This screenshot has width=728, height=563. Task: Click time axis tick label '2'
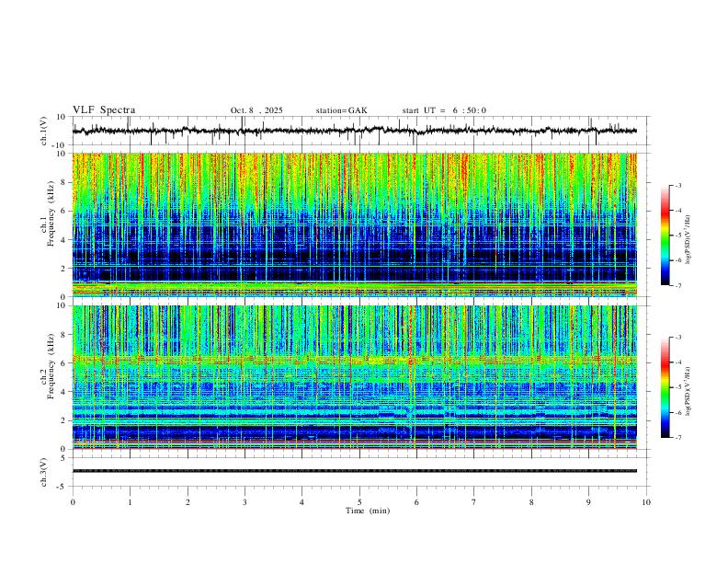[188, 502]
